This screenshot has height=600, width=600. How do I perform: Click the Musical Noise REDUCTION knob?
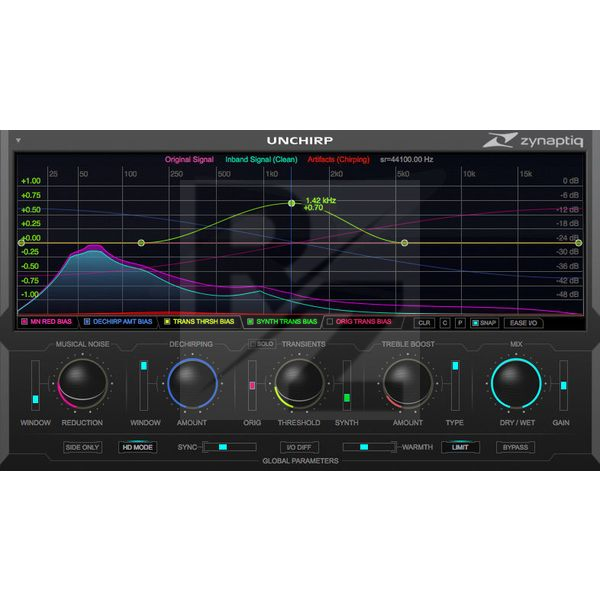coord(82,384)
